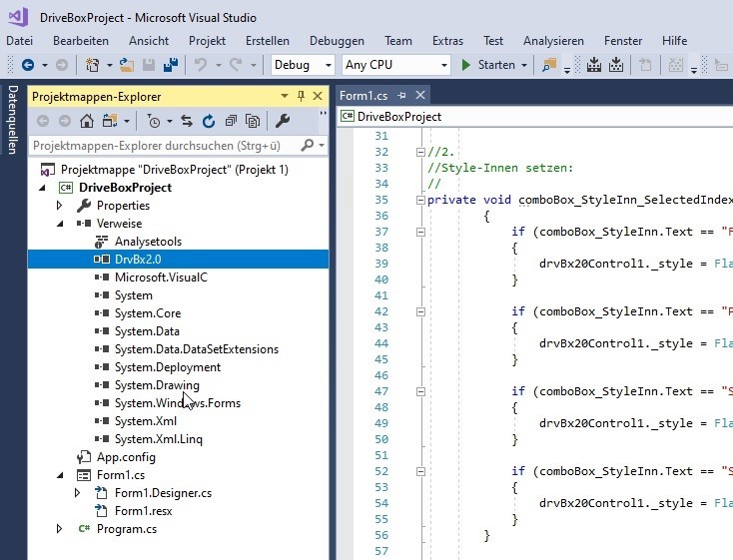Toggle the Show All Files icon

click(x=253, y=121)
